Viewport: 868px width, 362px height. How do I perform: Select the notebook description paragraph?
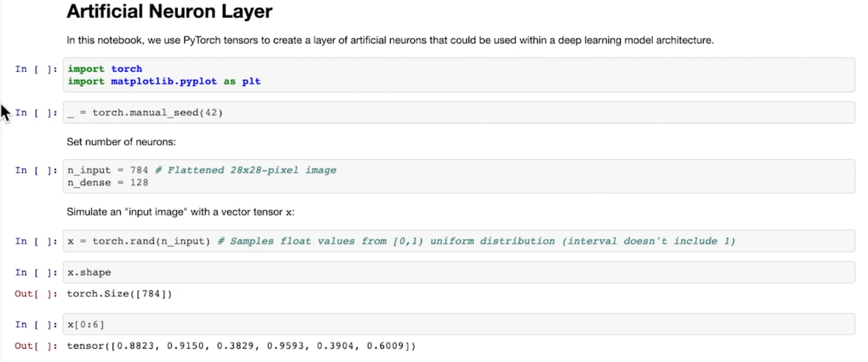click(x=389, y=40)
